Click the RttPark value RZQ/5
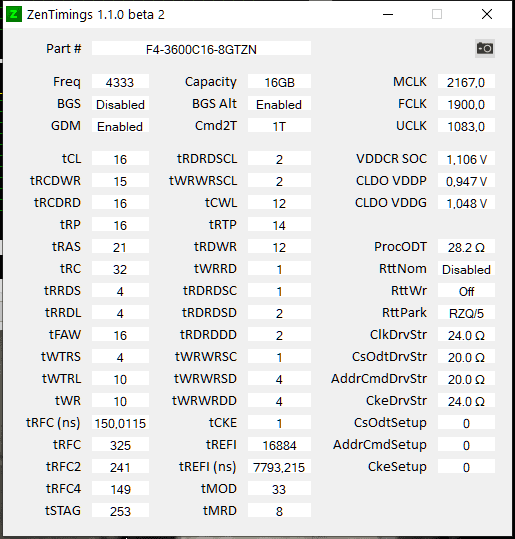This screenshot has width=515, height=539. pyautogui.click(x=466, y=312)
